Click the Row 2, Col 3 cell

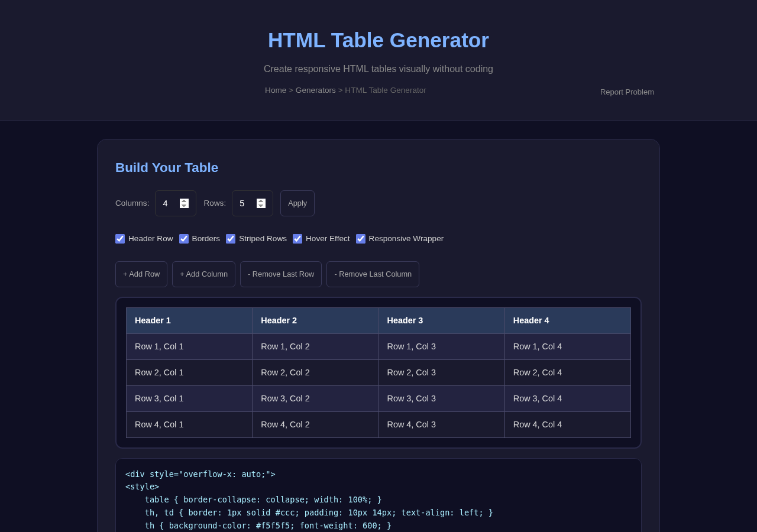[442, 372]
